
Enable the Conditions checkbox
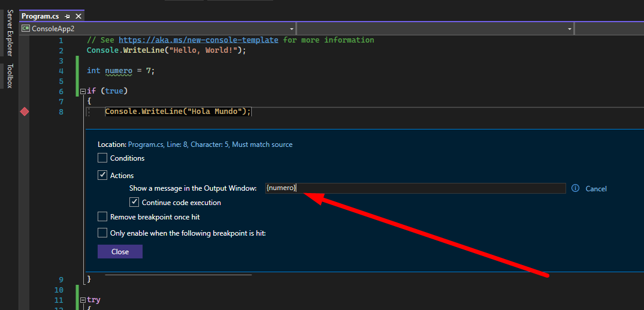pos(102,158)
